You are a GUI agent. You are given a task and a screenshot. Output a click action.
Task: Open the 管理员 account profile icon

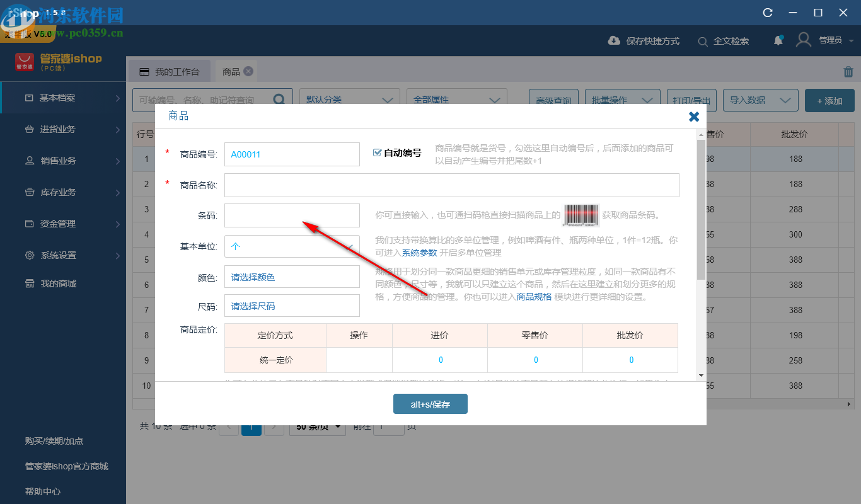coord(803,39)
